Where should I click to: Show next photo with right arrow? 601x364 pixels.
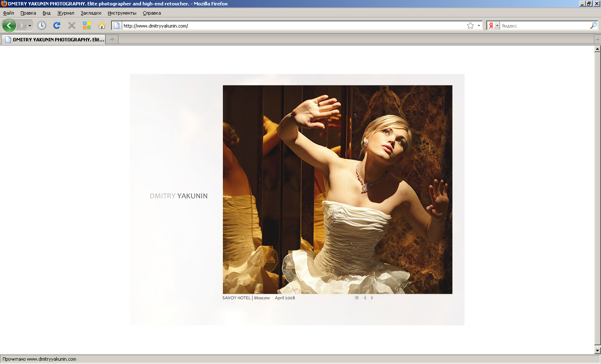pyautogui.click(x=372, y=298)
